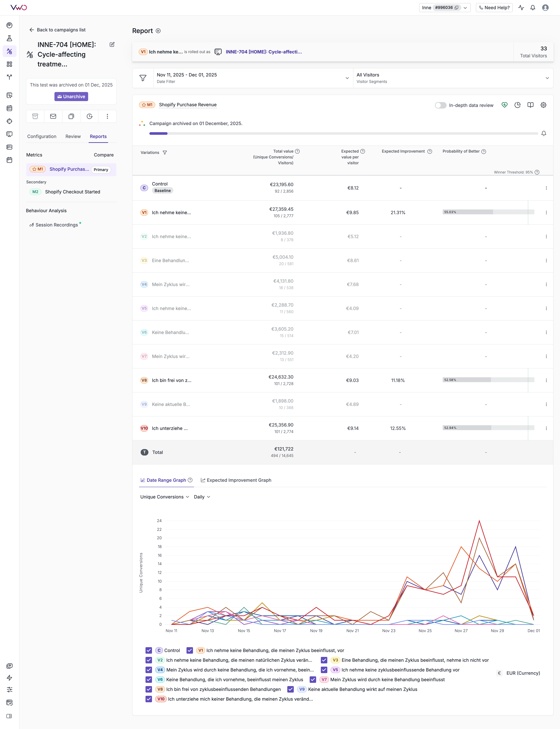Click the campaign progress bar
This screenshot has height=729, width=560.
[x=343, y=133]
